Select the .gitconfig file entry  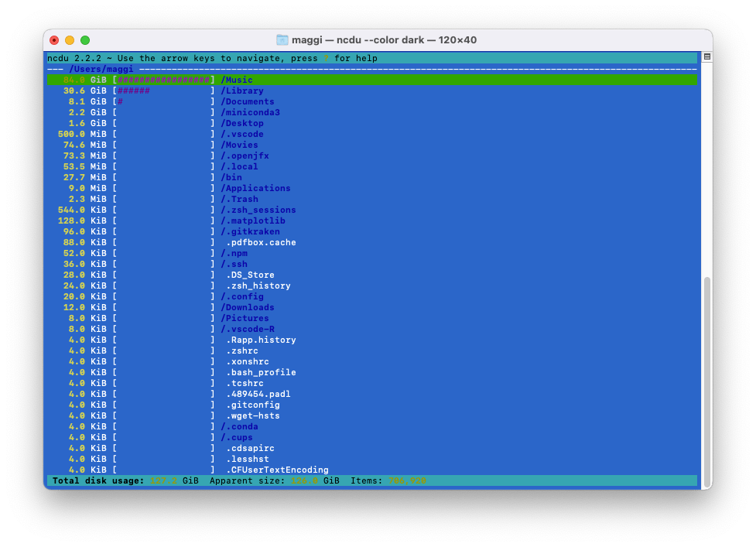[x=253, y=405]
